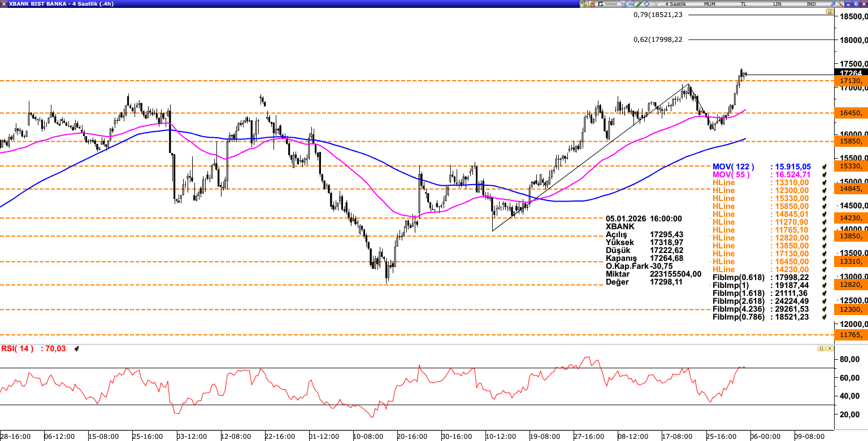
Task: Click the RSI( 14 ) indicator label
Action: [x=17, y=349]
